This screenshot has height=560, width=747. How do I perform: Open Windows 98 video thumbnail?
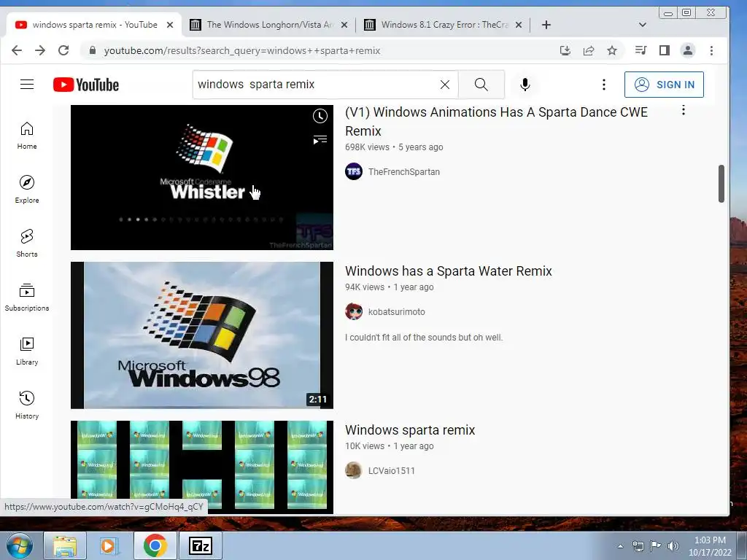pos(202,335)
